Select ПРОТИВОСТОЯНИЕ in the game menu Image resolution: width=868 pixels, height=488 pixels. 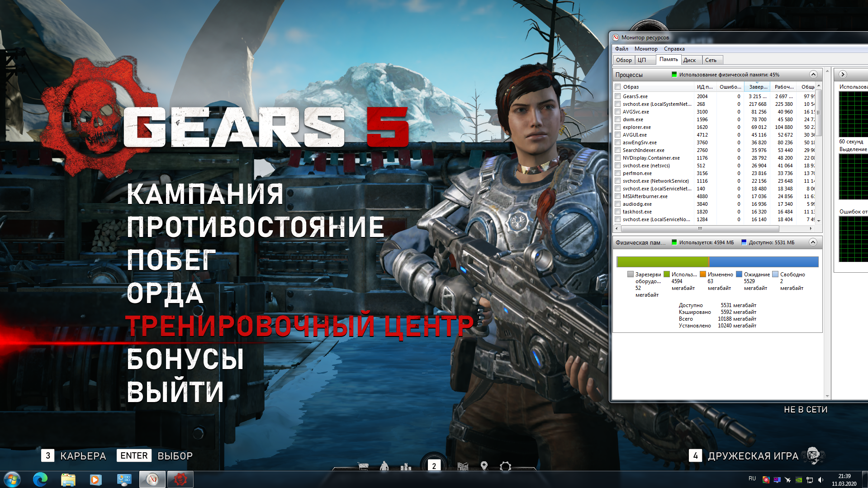coord(256,227)
